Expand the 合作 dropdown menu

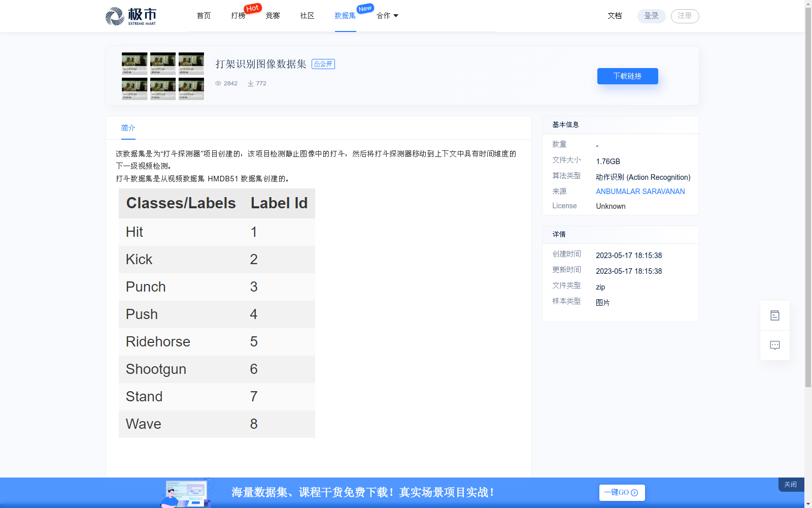[x=387, y=16]
